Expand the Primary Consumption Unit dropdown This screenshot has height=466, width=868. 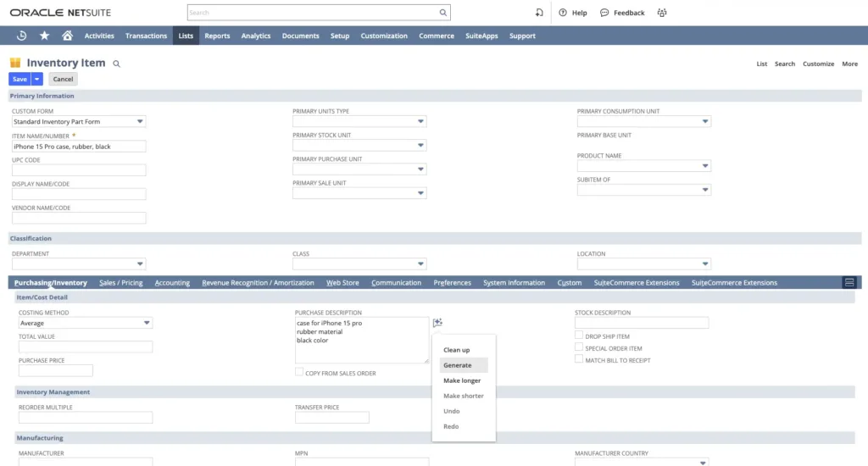click(704, 121)
